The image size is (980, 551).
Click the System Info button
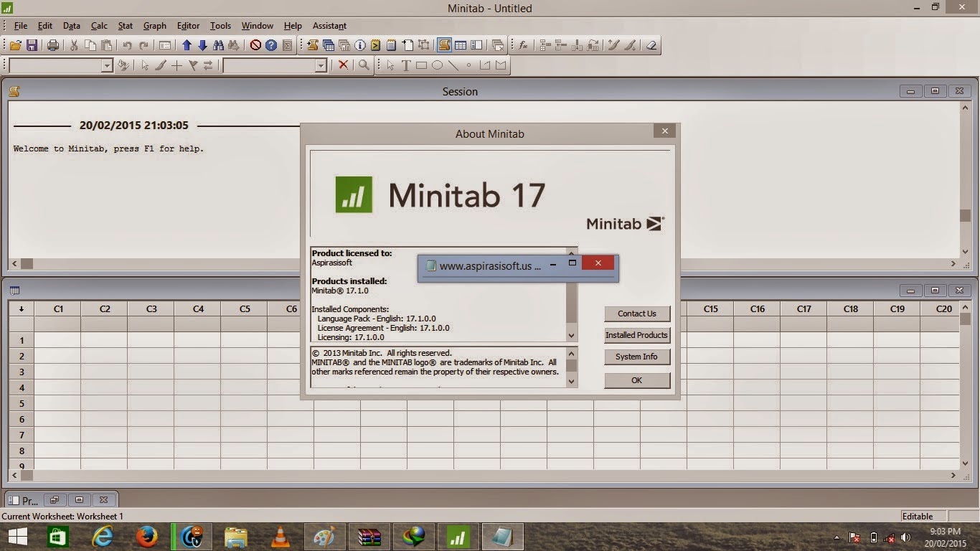tap(637, 357)
